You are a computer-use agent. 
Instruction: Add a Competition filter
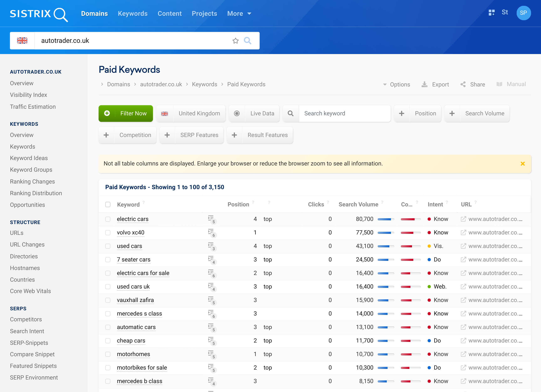point(127,135)
